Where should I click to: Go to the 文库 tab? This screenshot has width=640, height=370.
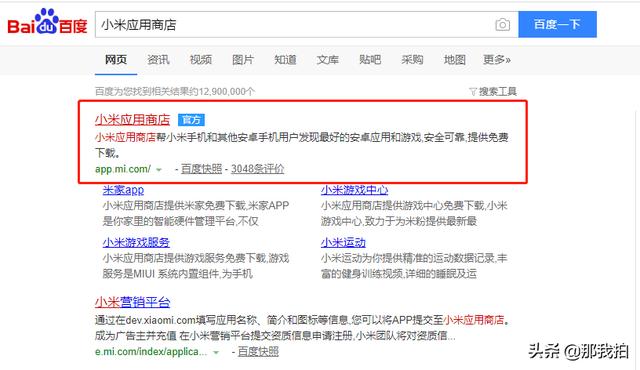(328, 60)
